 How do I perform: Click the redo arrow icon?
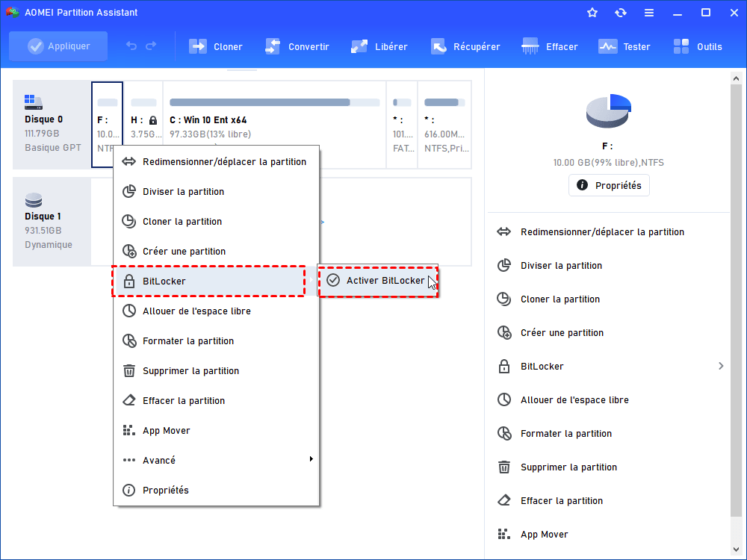(x=151, y=46)
